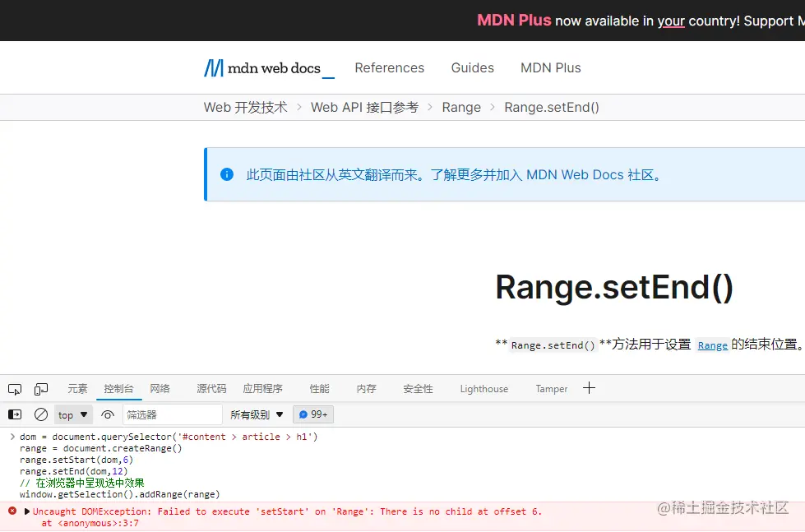
Task: Click the Range.setEnd() page heading
Action: pos(614,286)
